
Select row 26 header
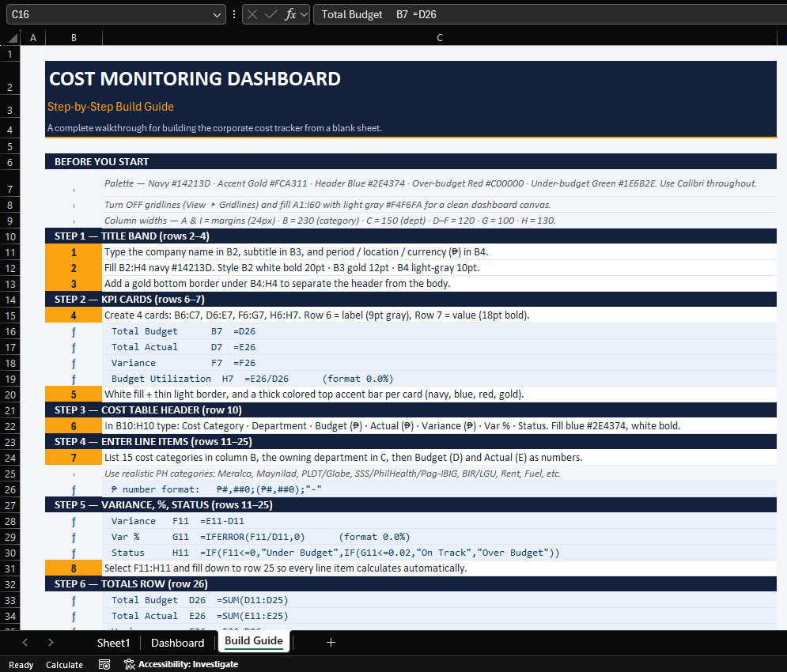(10, 490)
